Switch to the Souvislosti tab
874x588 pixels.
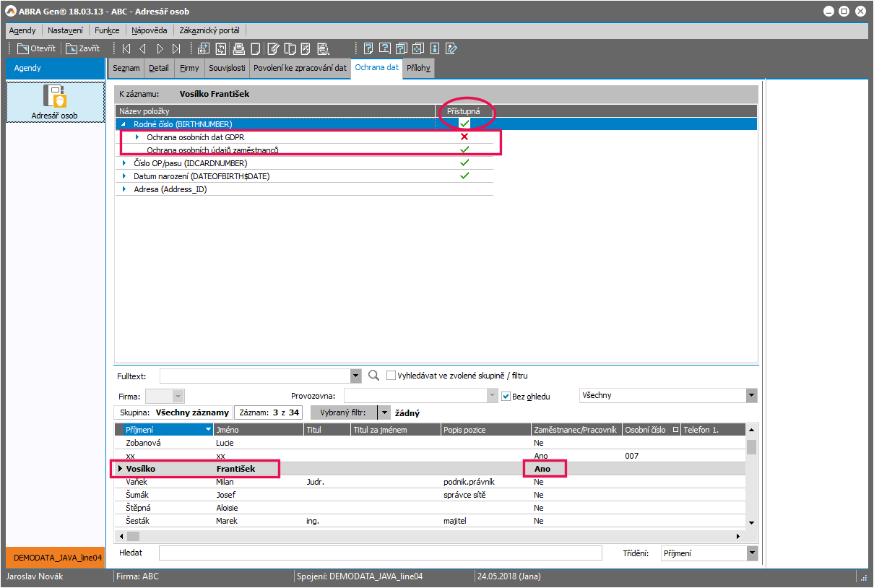coord(227,68)
